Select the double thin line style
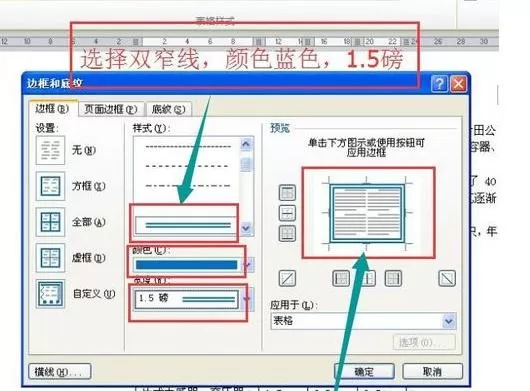The height and width of the screenshot is (391, 530). (x=186, y=225)
